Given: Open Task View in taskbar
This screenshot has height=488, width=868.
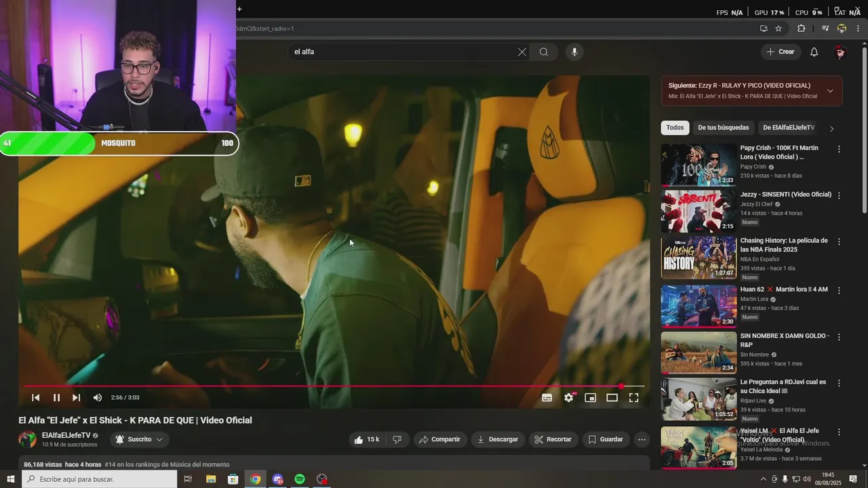Looking at the screenshot, I should pos(188,479).
